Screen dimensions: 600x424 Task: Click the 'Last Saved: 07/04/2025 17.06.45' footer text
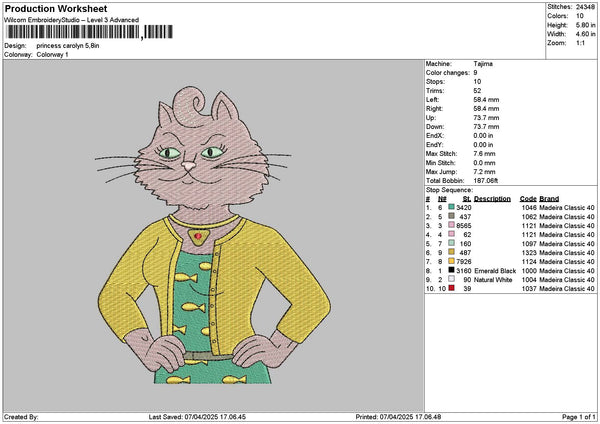click(x=197, y=417)
